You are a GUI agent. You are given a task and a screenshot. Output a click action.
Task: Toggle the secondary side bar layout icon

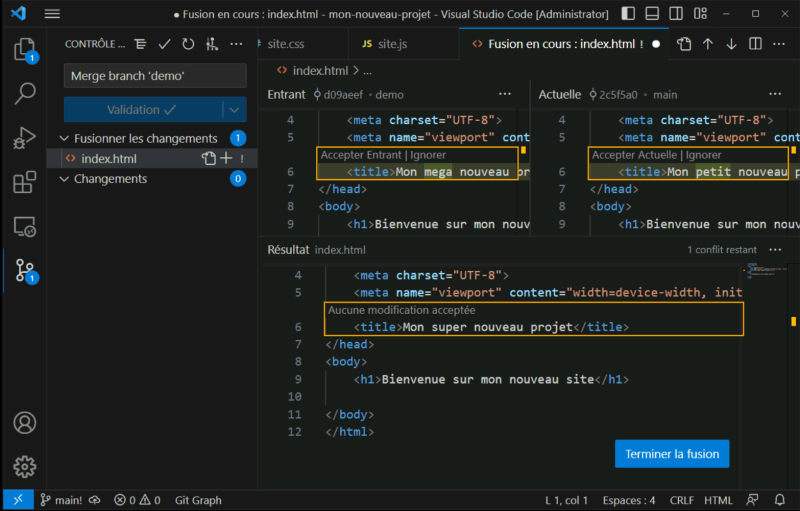tap(676, 14)
